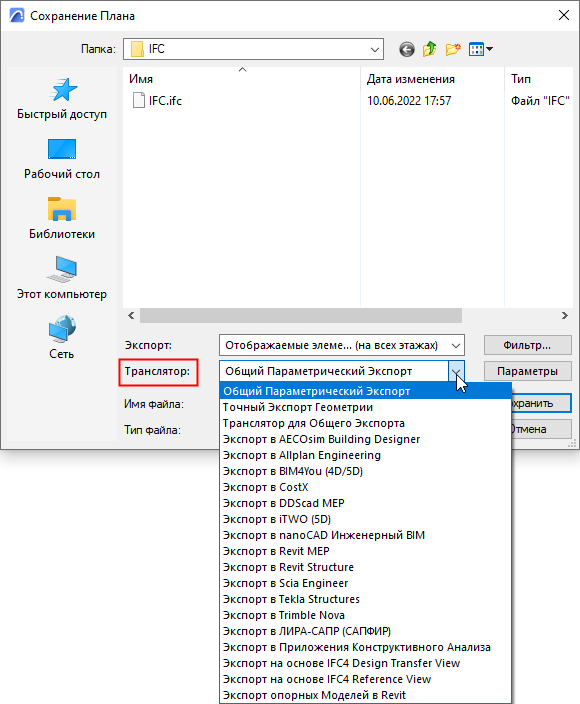Viewport: 580px width, 704px height.
Task: Choose Экспорт в DDScad MEP
Action: [365, 503]
